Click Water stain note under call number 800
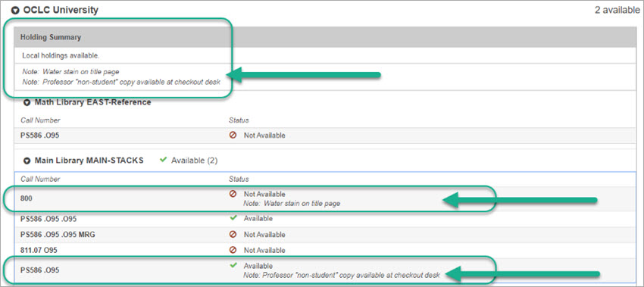The image size is (644, 287). [292, 203]
